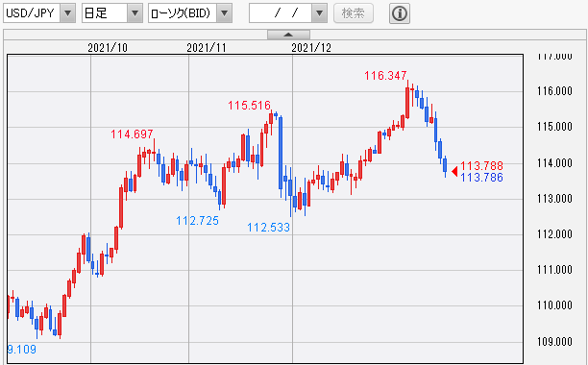
Task: Click the 112.725 low price label
Action: pos(197,221)
